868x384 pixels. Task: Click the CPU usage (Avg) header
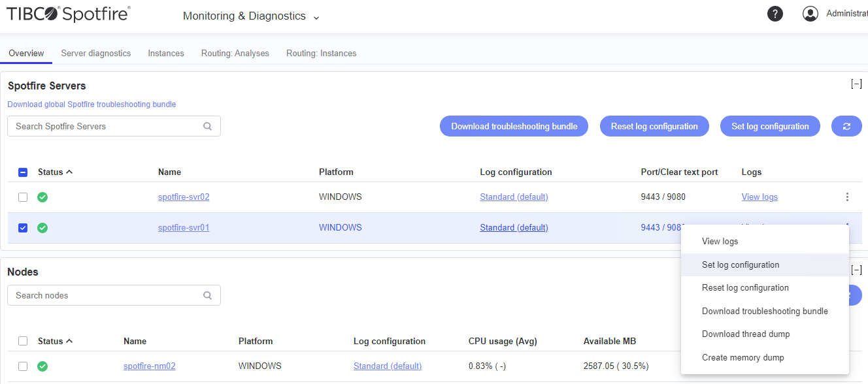click(x=503, y=341)
